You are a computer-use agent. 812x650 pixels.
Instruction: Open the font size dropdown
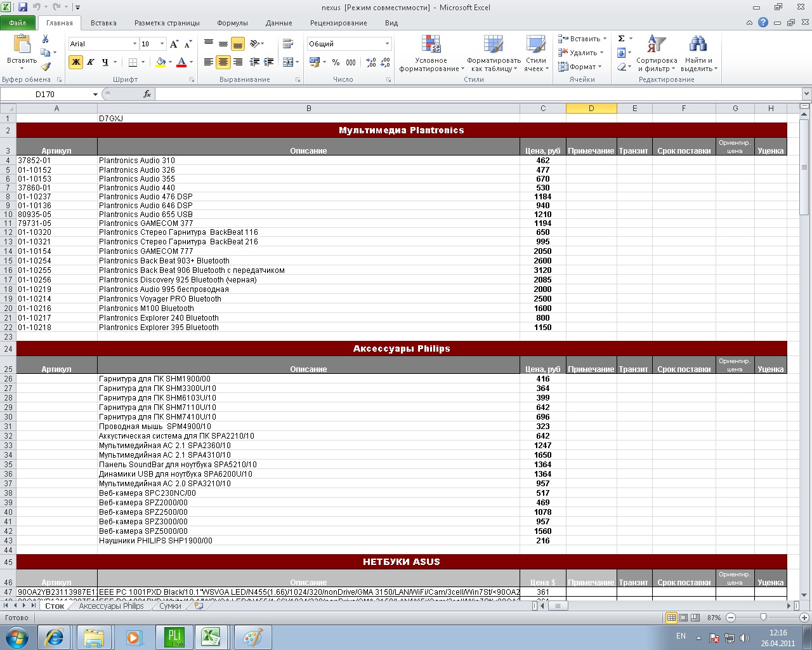(162, 44)
